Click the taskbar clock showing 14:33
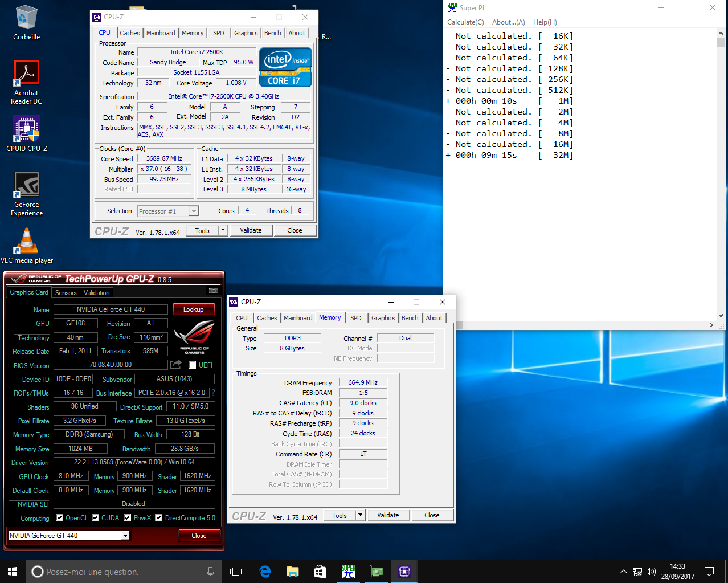 pyautogui.click(x=678, y=571)
